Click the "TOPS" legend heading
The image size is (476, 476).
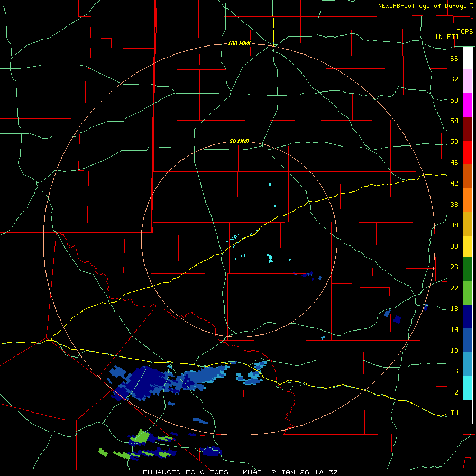(465, 31)
